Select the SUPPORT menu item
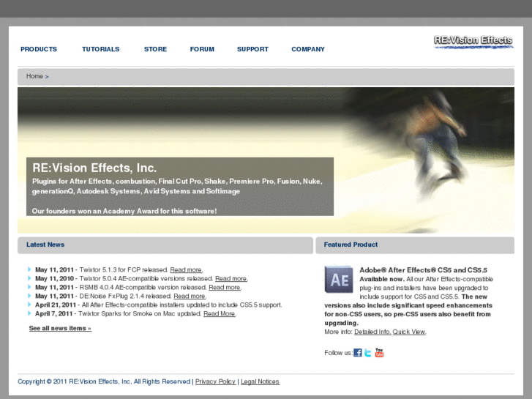532x399 pixels. [x=252, y=49]
